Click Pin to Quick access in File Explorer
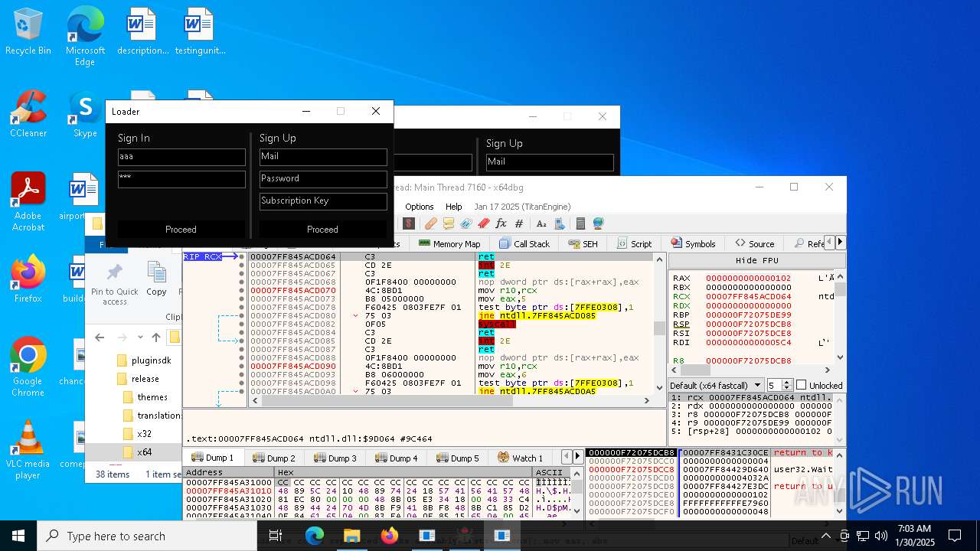 pos(115,283)
